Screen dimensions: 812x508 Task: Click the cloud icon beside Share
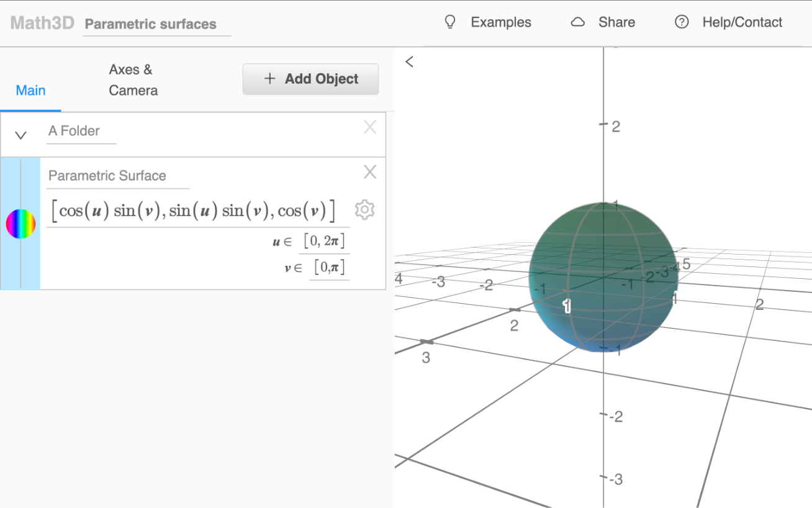578,22
